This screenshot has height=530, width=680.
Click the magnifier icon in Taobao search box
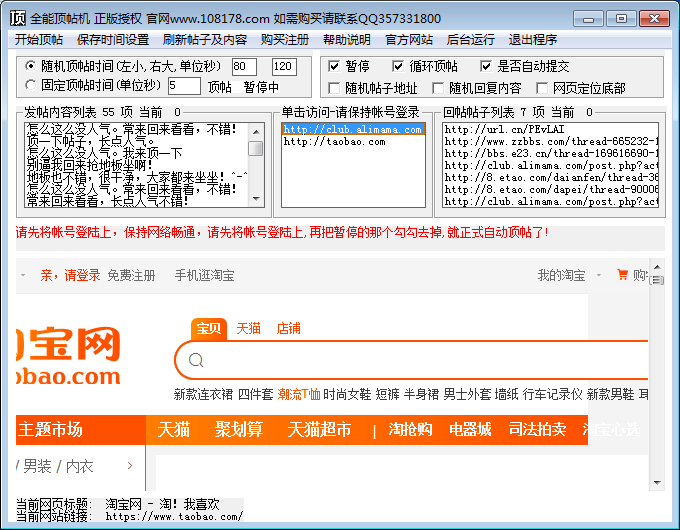[x=196, y=360]
